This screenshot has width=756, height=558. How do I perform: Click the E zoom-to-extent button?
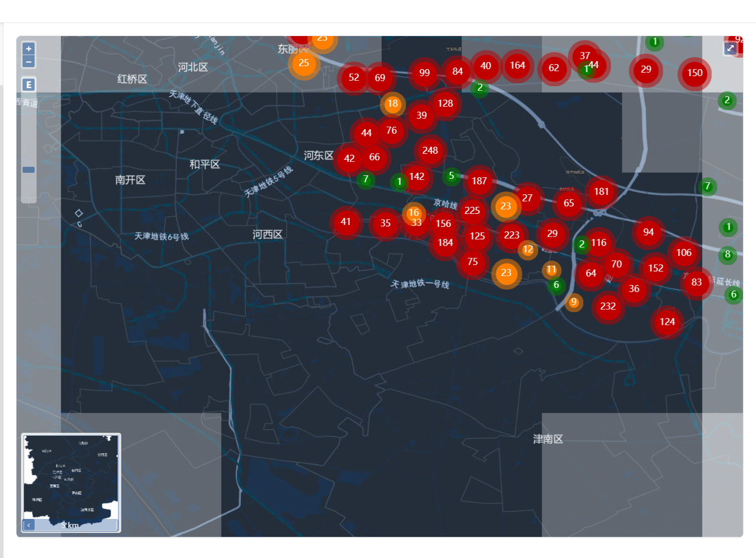[29, 85]
